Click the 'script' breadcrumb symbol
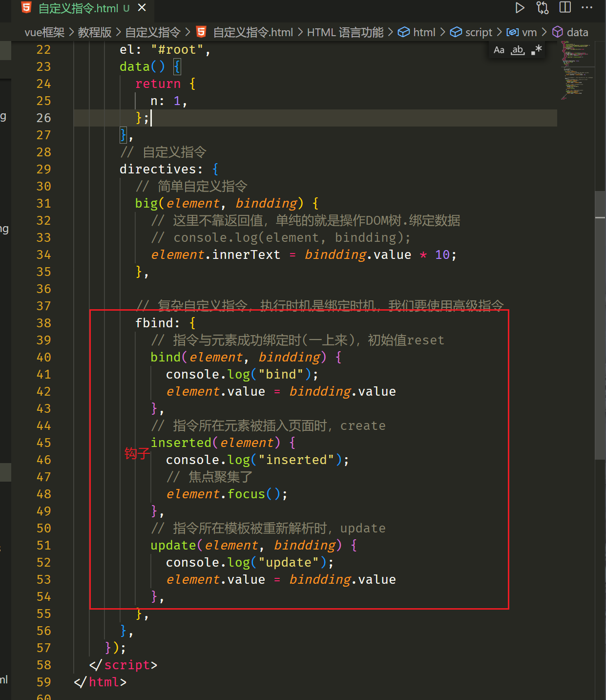 pyautogui.click(x=479, y=32)
